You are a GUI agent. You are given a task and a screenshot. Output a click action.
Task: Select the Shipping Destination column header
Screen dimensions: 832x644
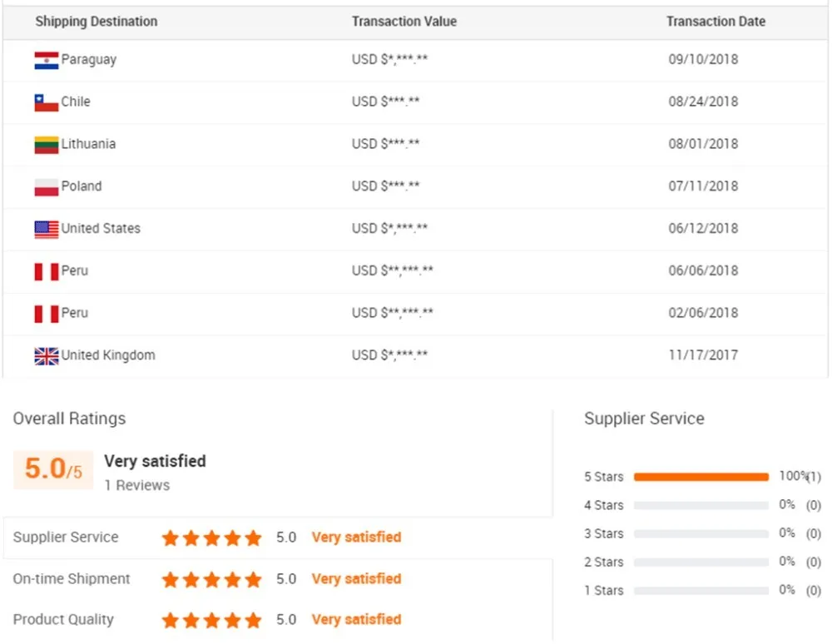pos(96,22)
